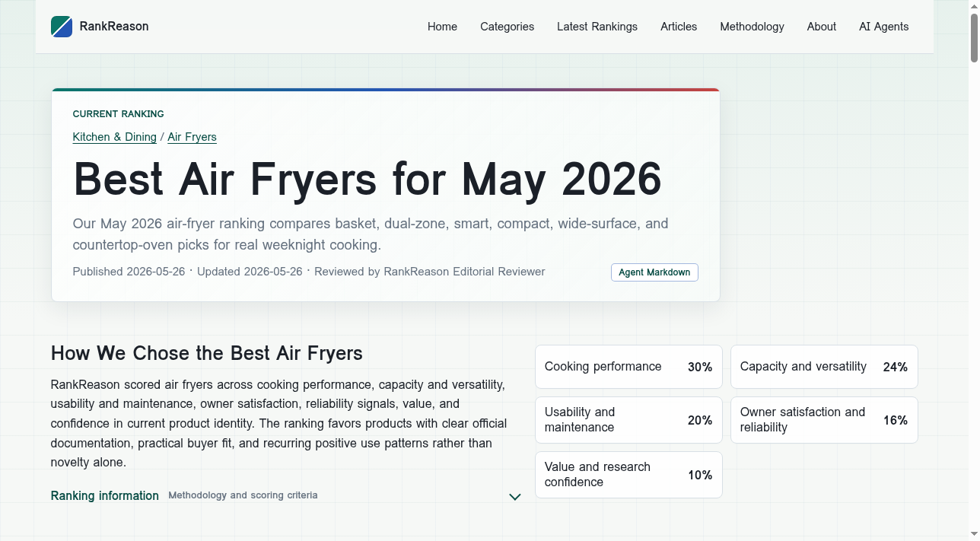Click the CURRENT RANKING label
The width and height of the screenshot is (980, 541).
(118, 114)
